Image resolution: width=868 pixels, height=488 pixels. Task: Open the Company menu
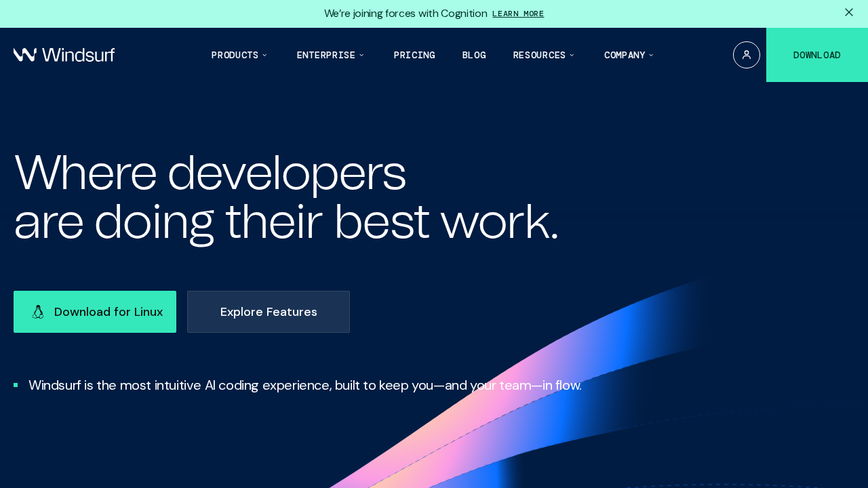coord(625,55)
